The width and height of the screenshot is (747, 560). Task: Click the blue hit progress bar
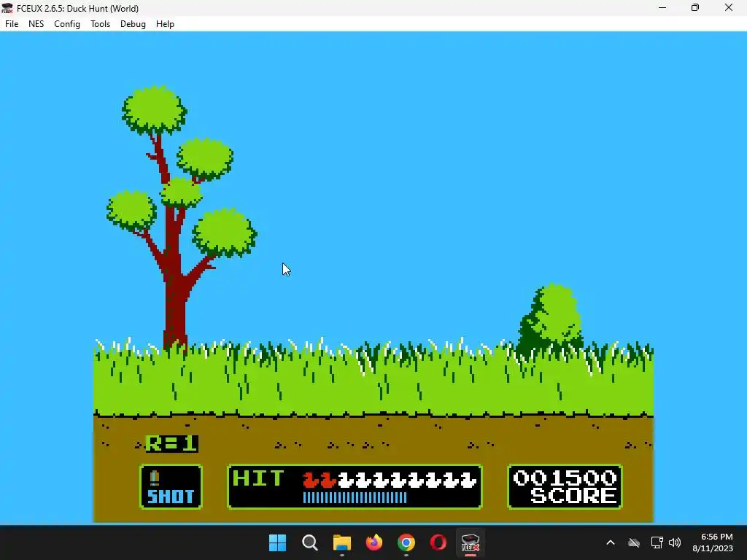[x=355, y=497]
